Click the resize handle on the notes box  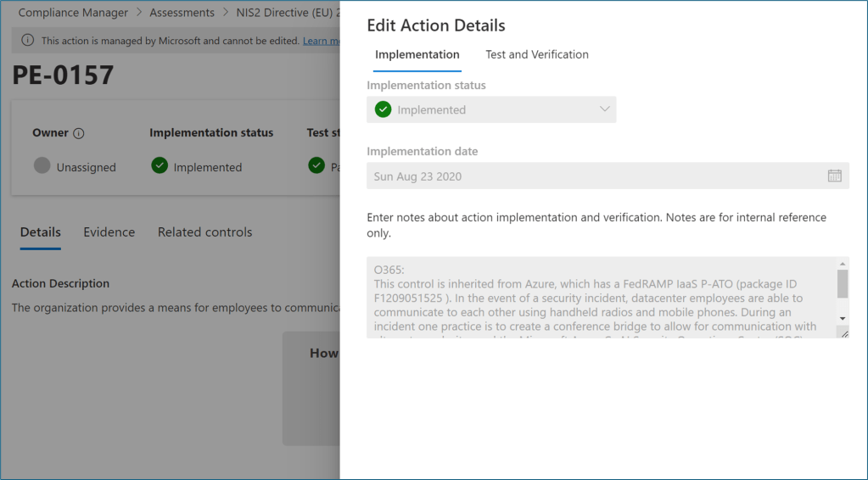843,333
